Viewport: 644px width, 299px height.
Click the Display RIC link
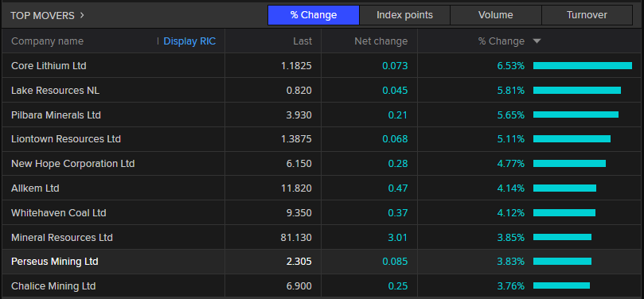(x=189, y=41)
